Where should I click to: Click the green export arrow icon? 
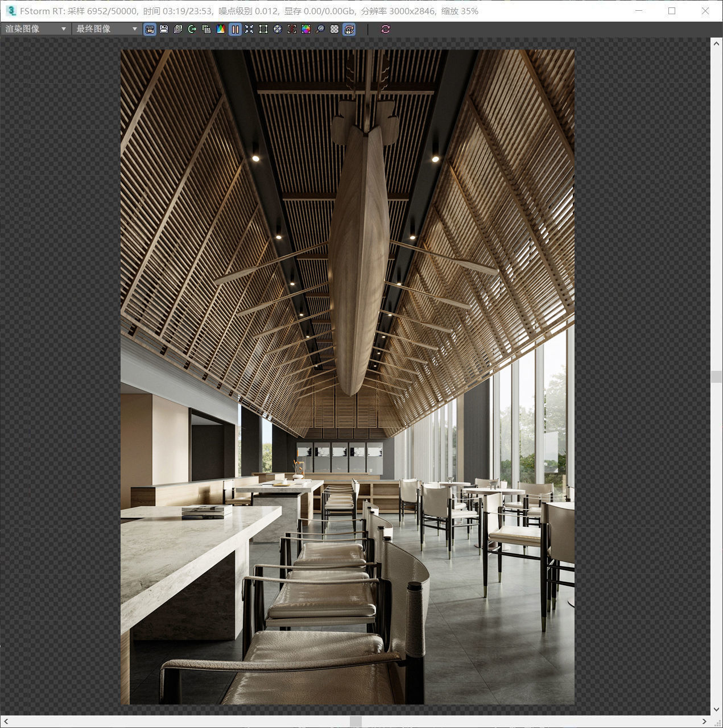(x=192, y=29)
